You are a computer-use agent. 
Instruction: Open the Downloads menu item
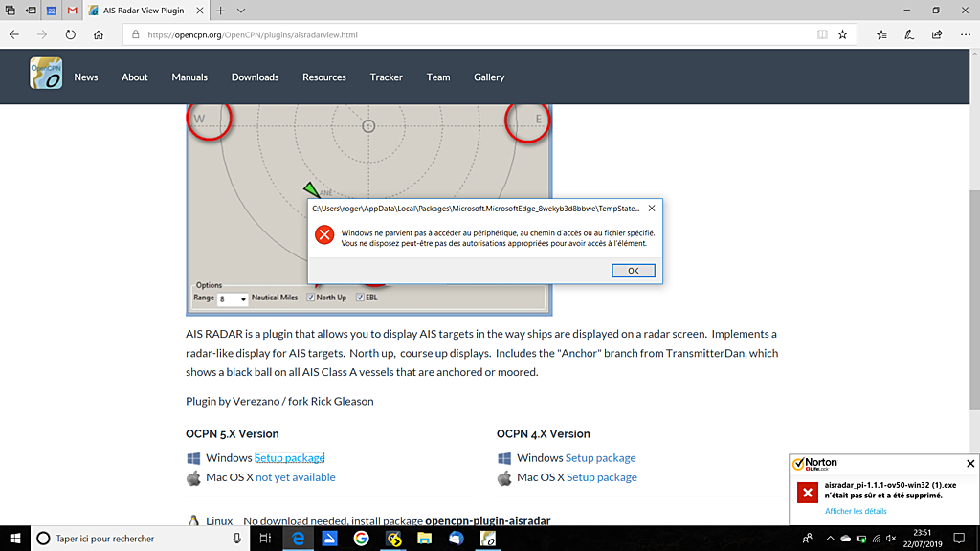tap(255, 77)
